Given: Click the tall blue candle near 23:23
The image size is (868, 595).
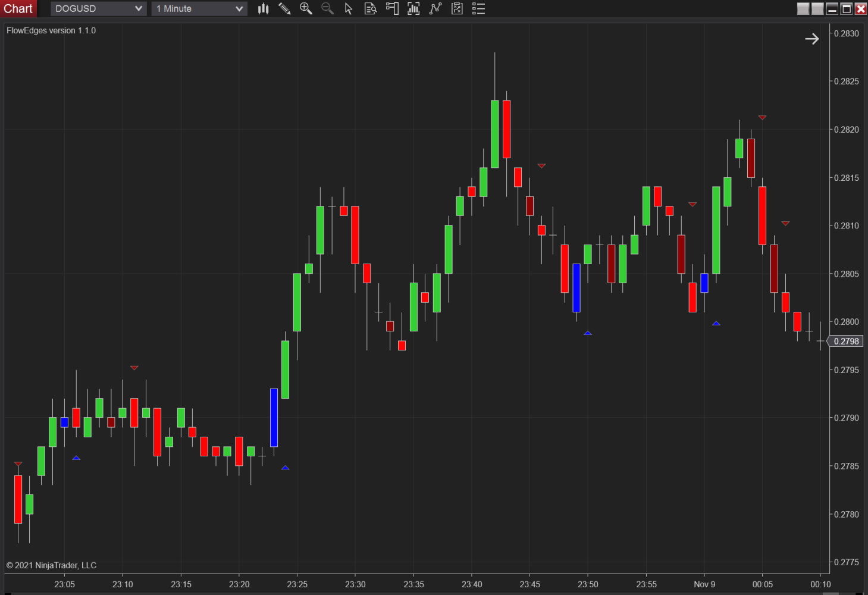Looking at the screenshot, I should coord(274,418).
